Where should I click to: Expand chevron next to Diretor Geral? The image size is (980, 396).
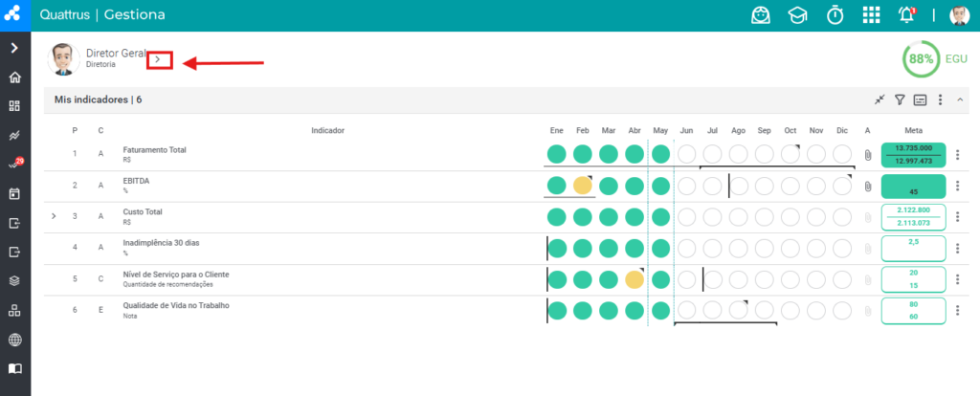tap(159, 59)
